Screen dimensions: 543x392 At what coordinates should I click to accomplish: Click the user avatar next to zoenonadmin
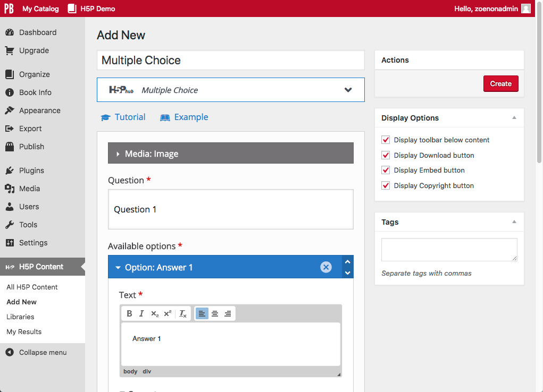click(525, 8)
